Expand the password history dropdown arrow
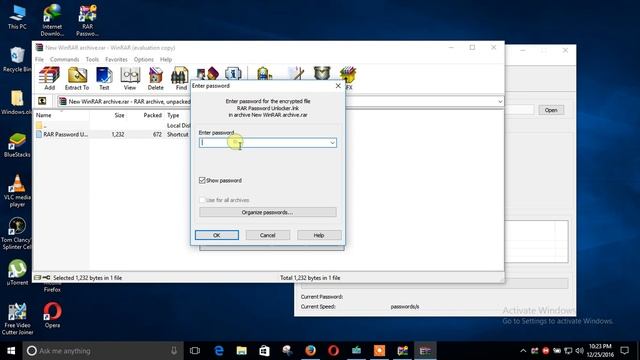Viewport: 640px width, 360px height. (332, 142)
